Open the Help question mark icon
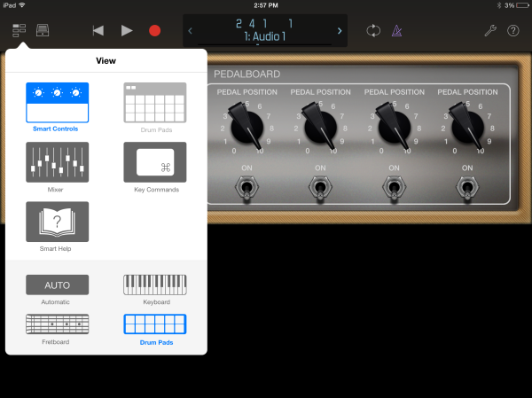Screen dimensions: 532x398 [512, 31]
